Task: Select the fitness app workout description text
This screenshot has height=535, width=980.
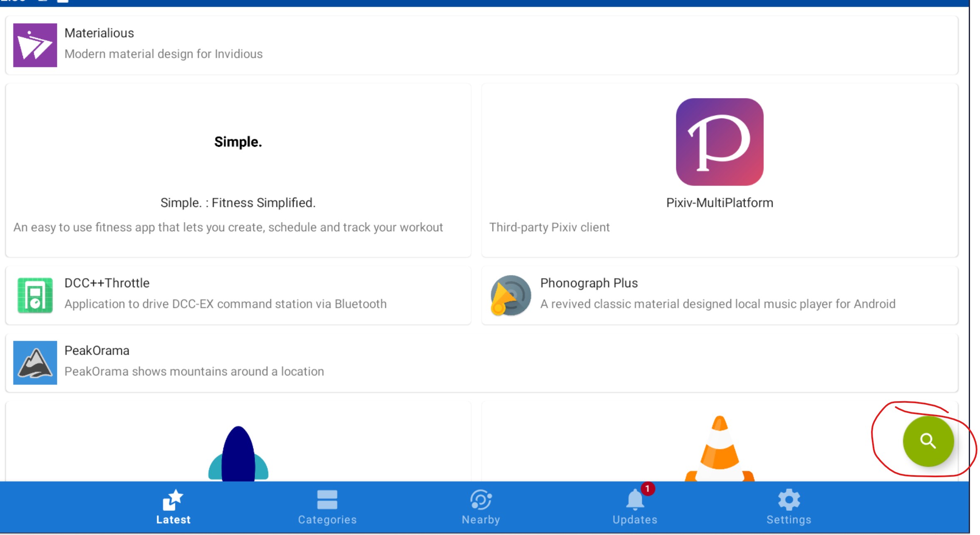Action: tap(228, 227)
